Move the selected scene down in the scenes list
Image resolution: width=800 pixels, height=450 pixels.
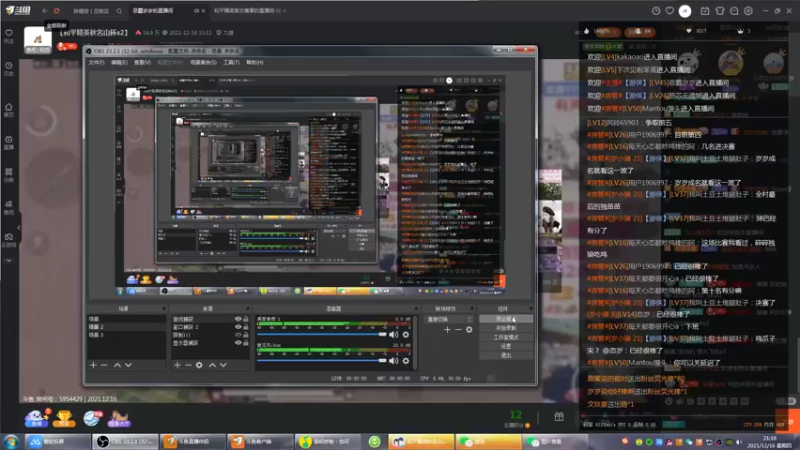tap(128, 365)
